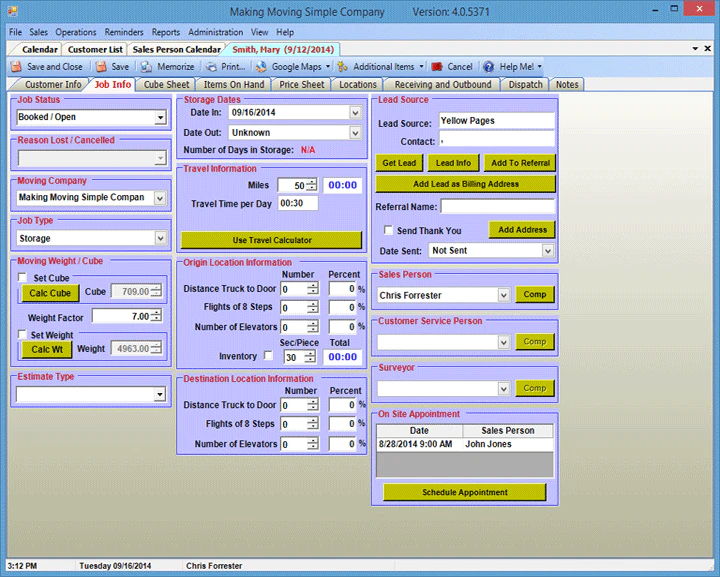Click the Additional Items icon
This screenshot has height=577, width=720.
point(343,67)
